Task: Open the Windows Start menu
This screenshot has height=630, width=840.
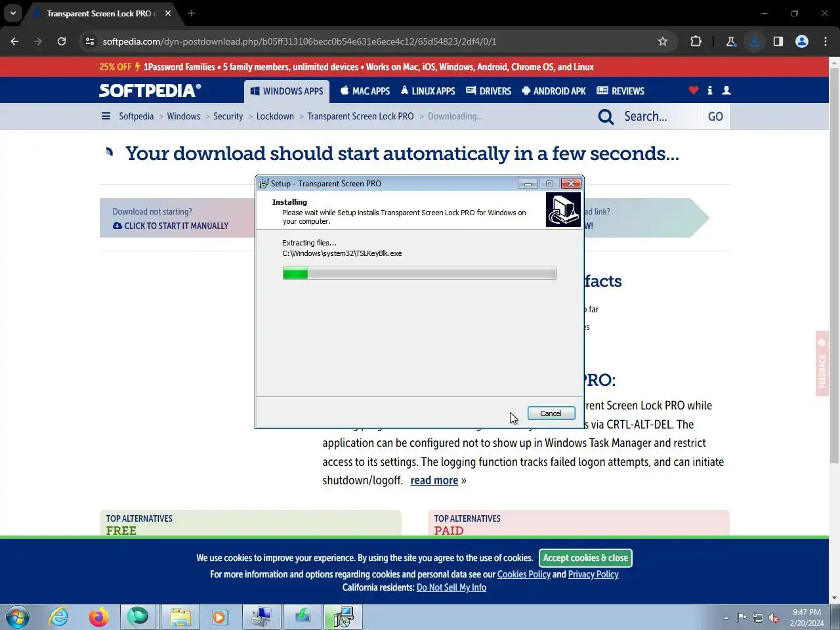Action: click(17, 617)
